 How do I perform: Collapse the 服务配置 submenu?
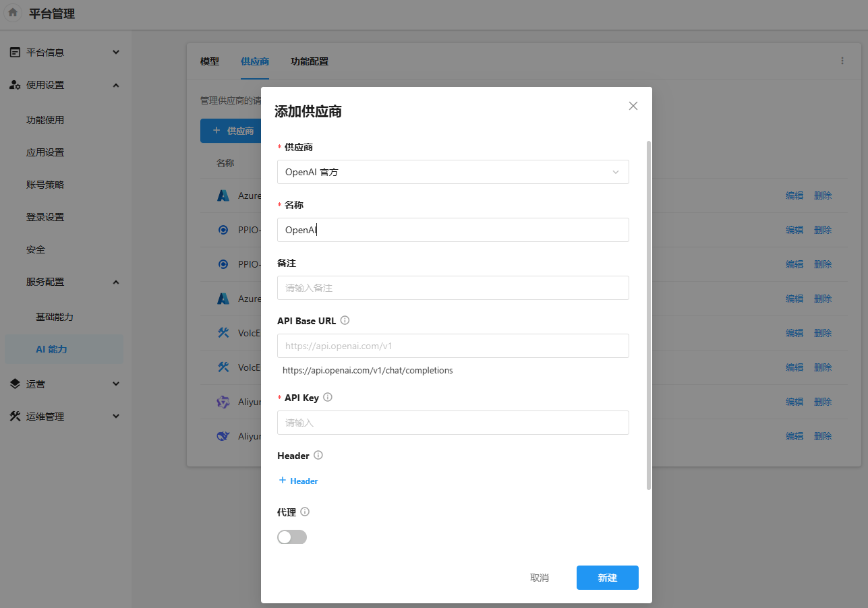click(x=115, y=282)
